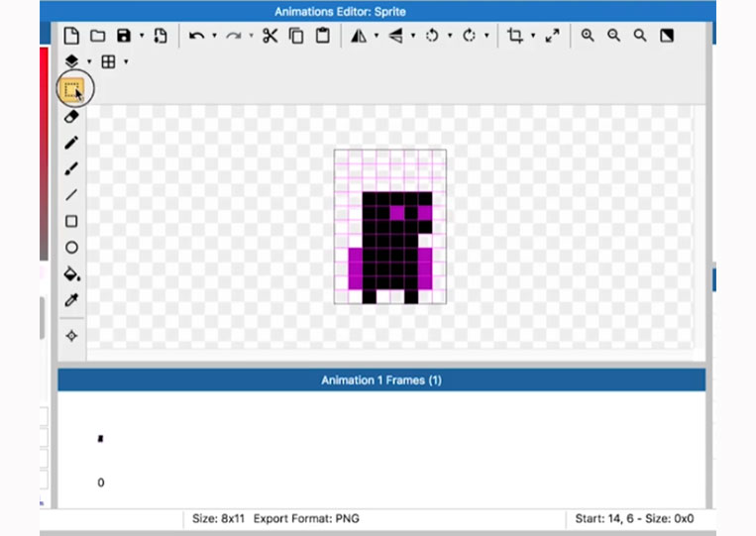This screenshot has height=536, width=756.
Task: Select the Brush tool
Action: (71, 169)
